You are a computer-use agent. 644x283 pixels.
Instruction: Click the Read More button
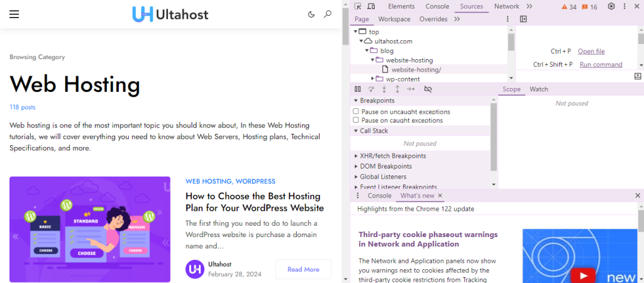(x=303, y=269)
